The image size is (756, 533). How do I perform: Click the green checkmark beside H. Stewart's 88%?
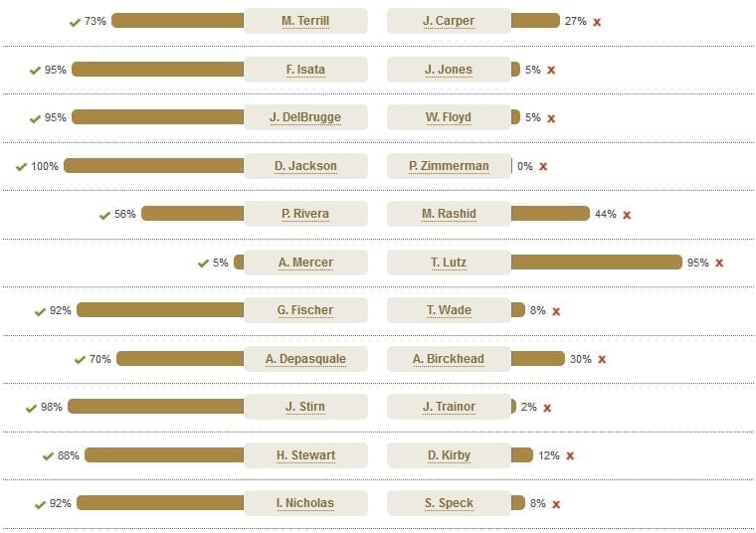pos(48,455)
